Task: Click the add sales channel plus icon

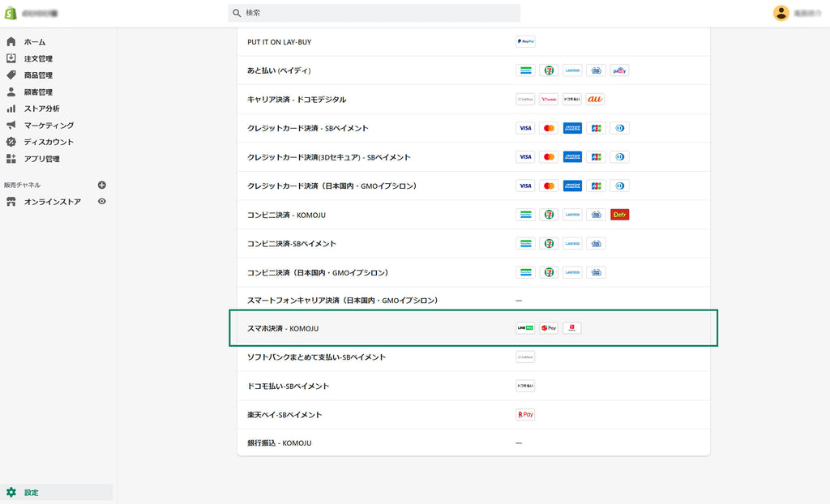Action: pos(101,185)
